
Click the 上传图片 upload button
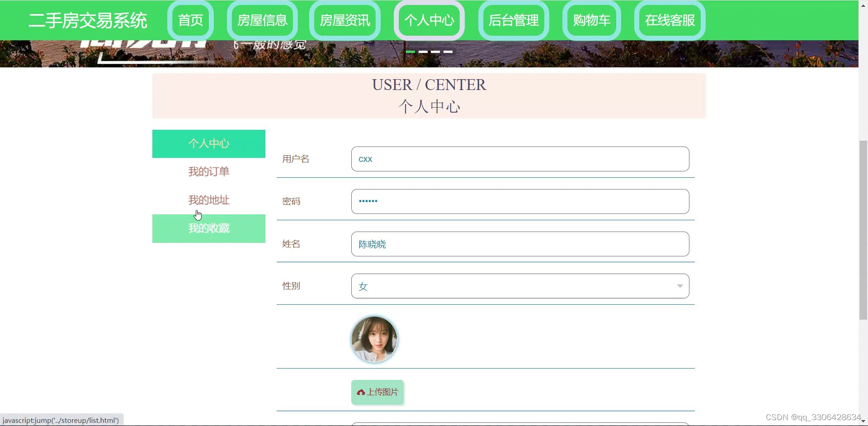point(377,393)
